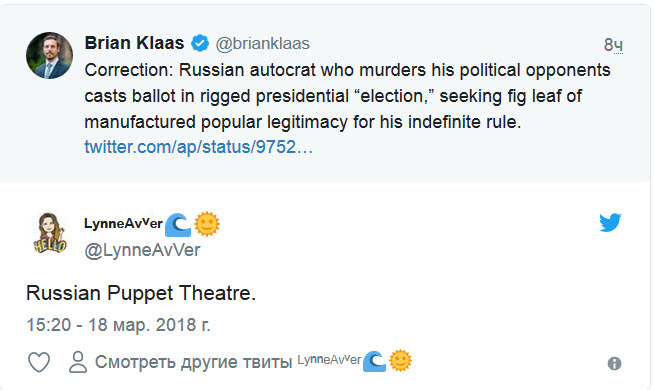Click the LynneAvVer display name
Viewport: 655px width, 390px height.
(x=123, y=223)
